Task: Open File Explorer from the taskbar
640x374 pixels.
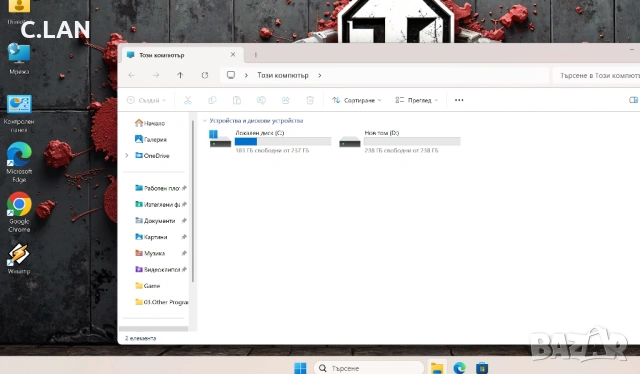Action: 437,368
